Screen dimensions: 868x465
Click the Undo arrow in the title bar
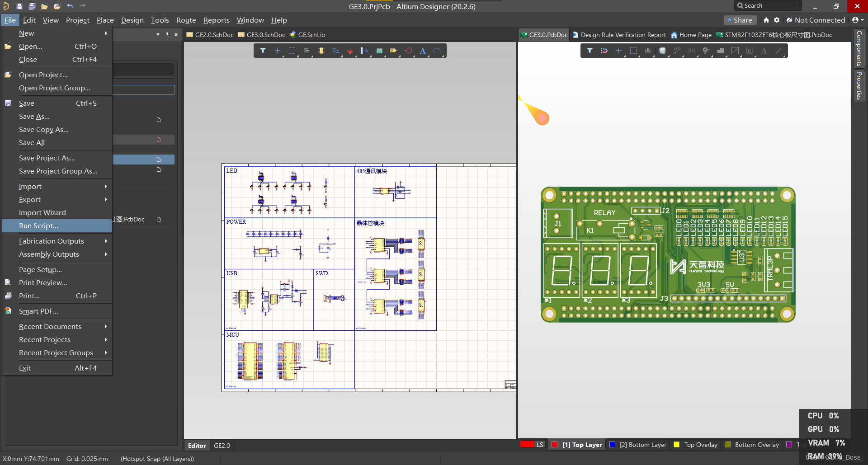[70, 6]
